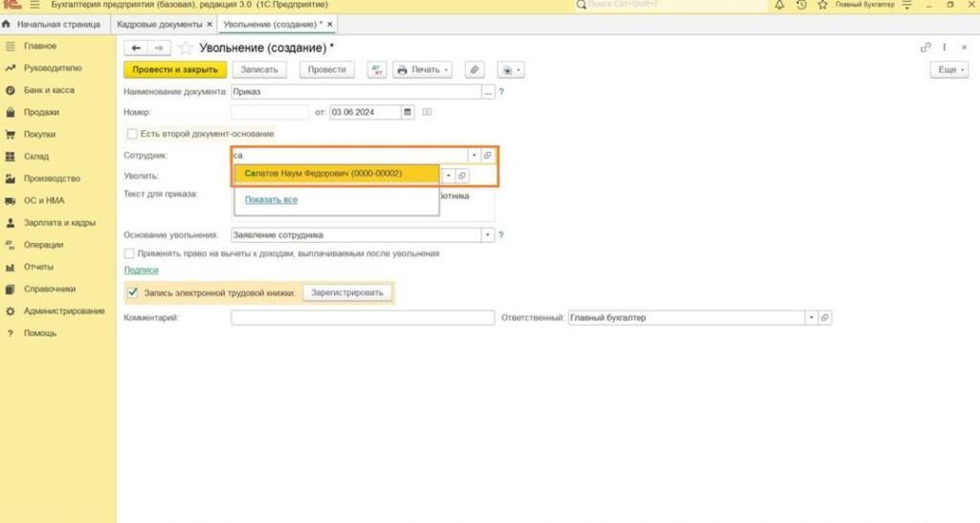The height and width of the screenshot is (523, 980).
Task: Add the form to favorites with the star
Action: [186, 48]
